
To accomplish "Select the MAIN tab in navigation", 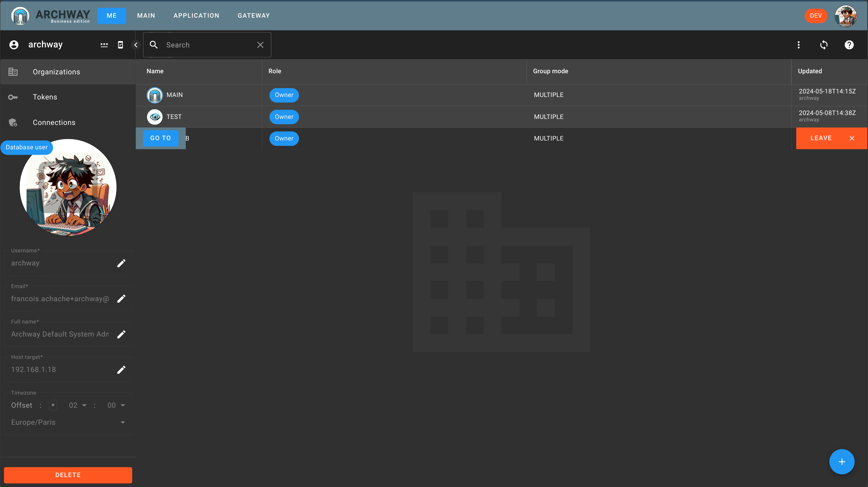I will click(x=146, y=16).
